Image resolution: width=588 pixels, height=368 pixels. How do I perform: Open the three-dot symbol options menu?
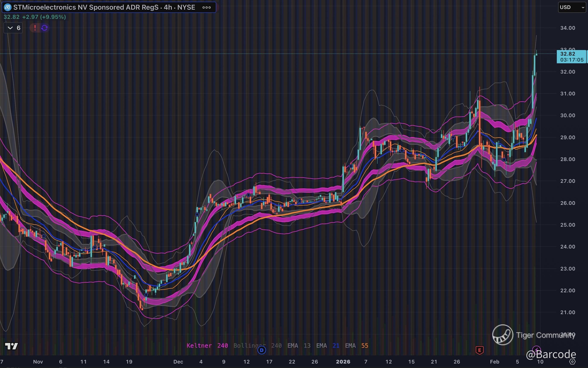pyautogui.click(x=206, y=7)
